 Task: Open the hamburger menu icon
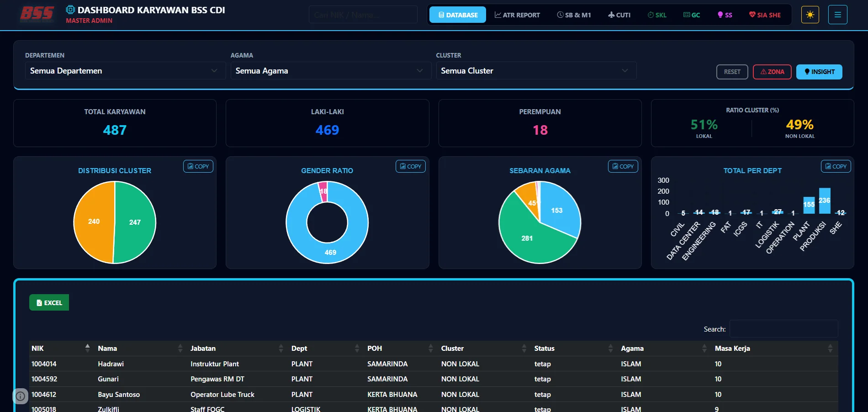pos(838,15)
